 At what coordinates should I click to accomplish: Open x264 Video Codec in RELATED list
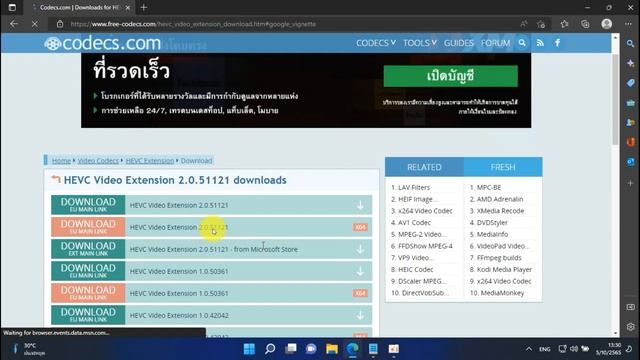(x=425, y=211)
